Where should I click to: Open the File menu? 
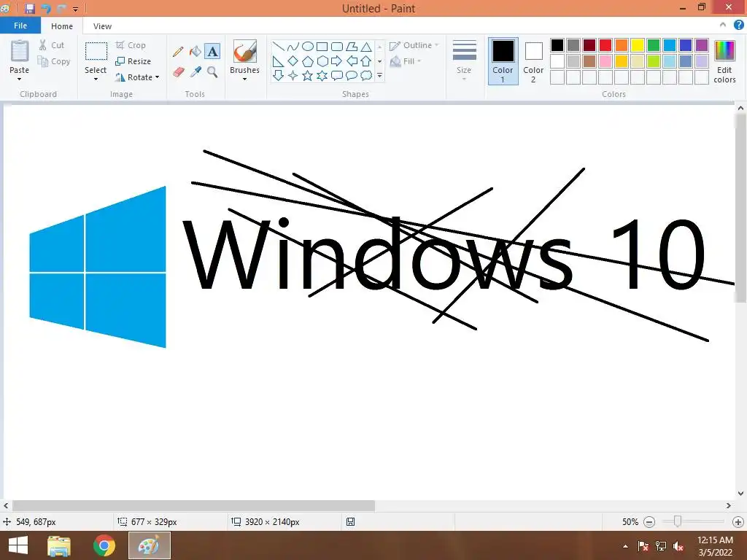pyautogui.click(x=20, y=26)
